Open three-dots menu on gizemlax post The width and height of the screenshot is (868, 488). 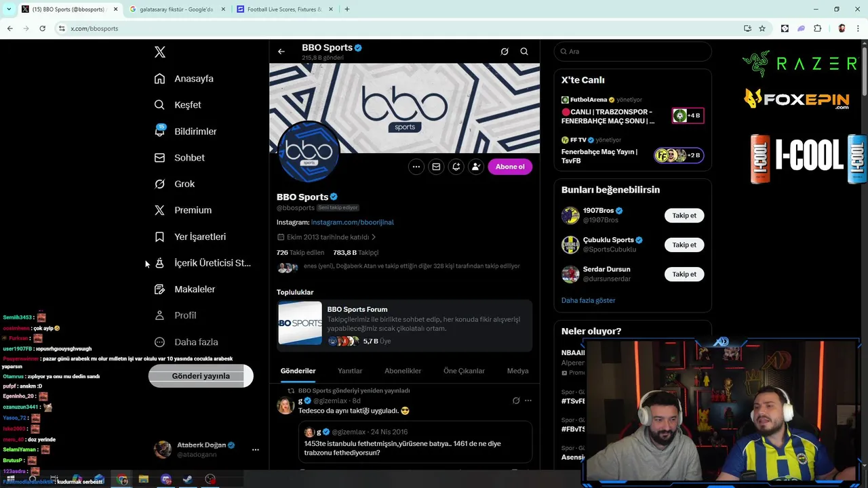coord(528,401)
